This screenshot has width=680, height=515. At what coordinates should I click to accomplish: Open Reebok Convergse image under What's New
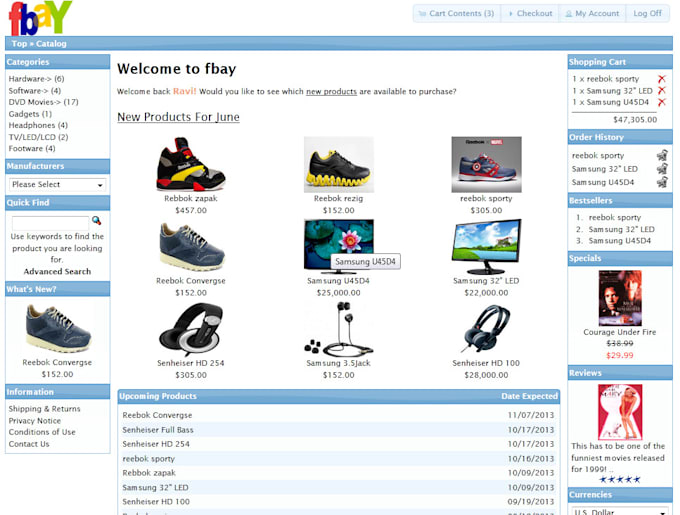[57, 328]
